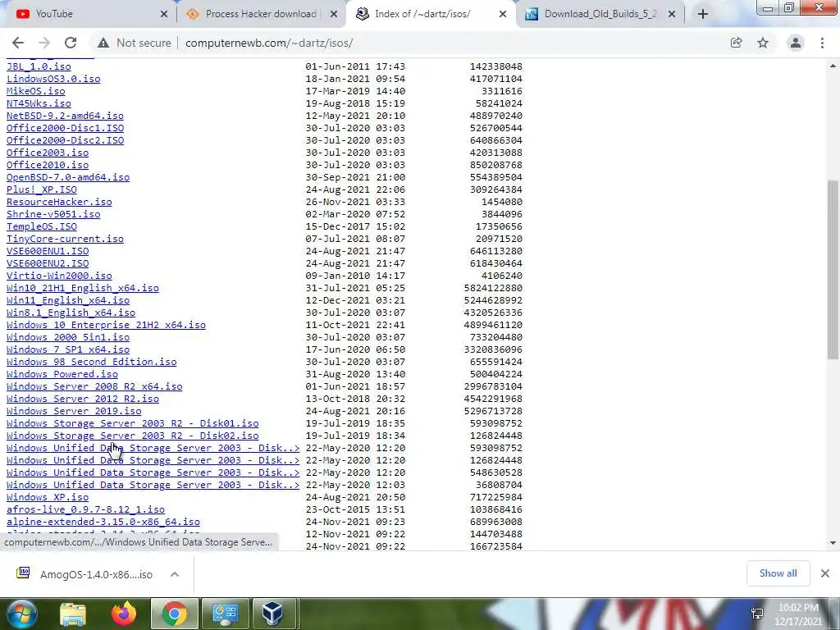Click the Win11_English_x64.iso link

tap(68, 300)
